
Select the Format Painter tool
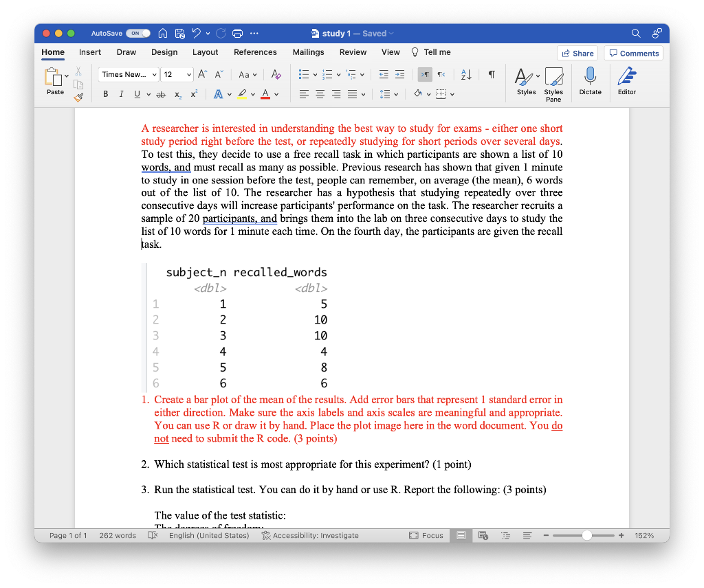78,96
